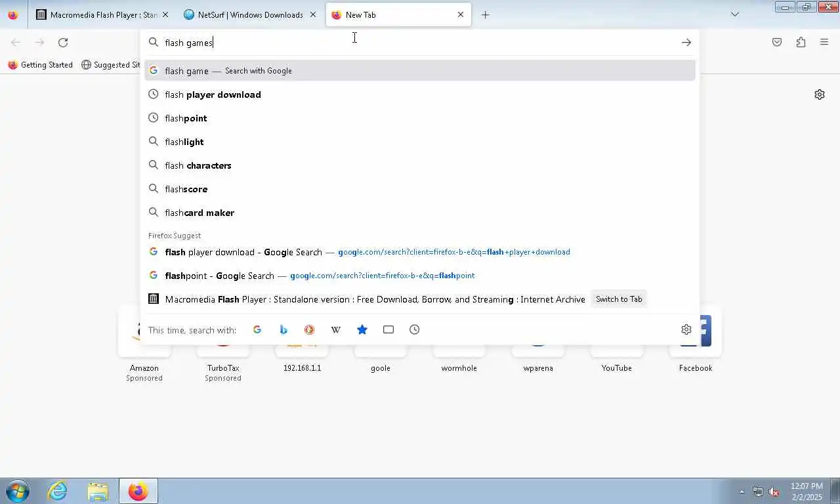Search open tabs using the tabs icon
Image resolution: width=840 pixels, height=504 pixels.
point(388,329)
